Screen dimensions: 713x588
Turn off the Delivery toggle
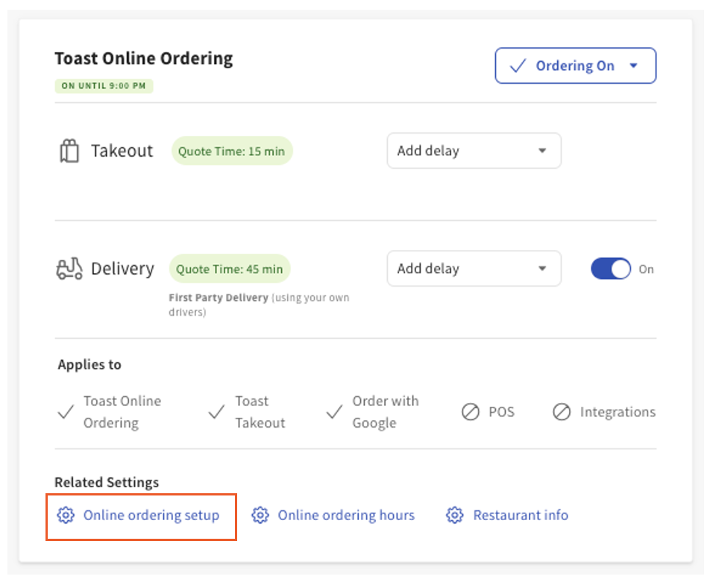[611, 269]
